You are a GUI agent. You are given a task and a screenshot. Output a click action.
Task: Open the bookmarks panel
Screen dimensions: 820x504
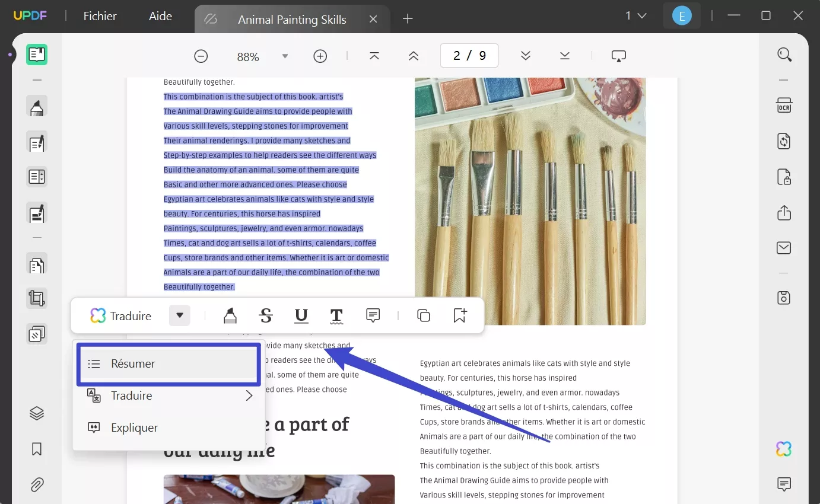(36, 449)
